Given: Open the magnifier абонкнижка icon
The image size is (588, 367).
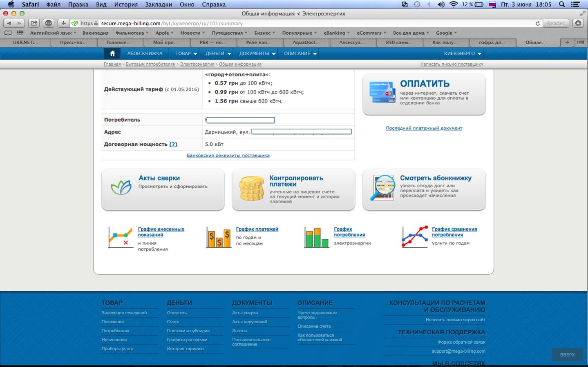Looking at the screenshot, I should (x=382, y=188).
